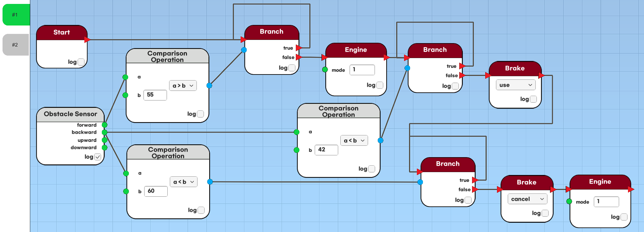The image size is (644, 232).
Task: Click blue output port of the b 42 Comparison
Action: [x=381, y=140]
